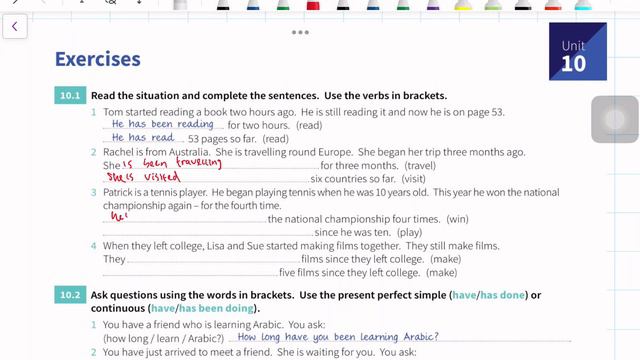Click 'Patrick is a tennis player' sentence
The image size is (640, 360).
(x=155, y=192)
